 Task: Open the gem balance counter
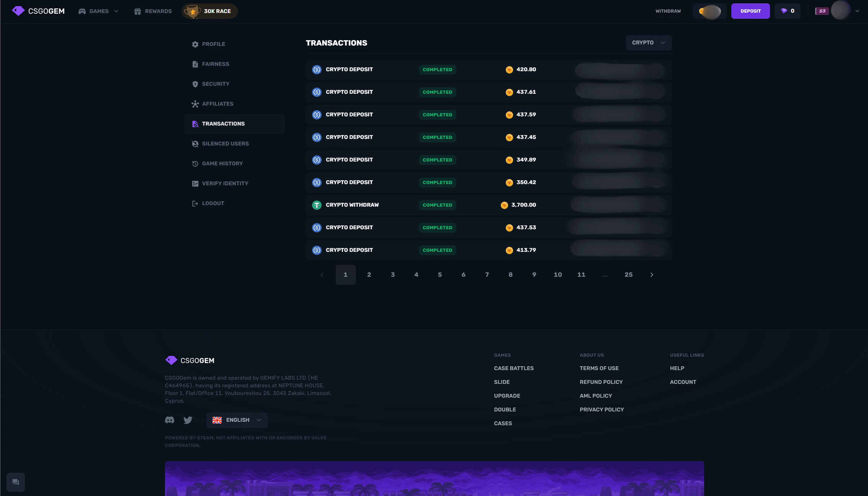pyautogui.click(x=788, y=11)
